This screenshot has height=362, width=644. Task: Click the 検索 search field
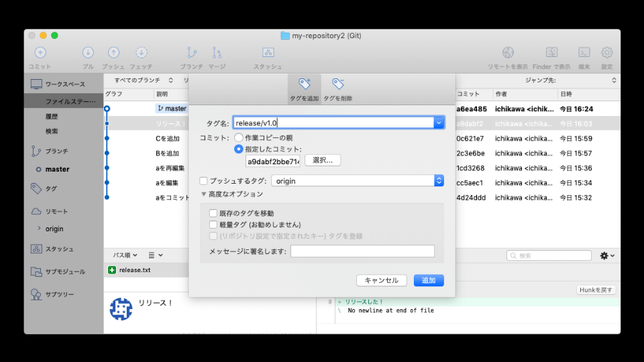[549, 255]
